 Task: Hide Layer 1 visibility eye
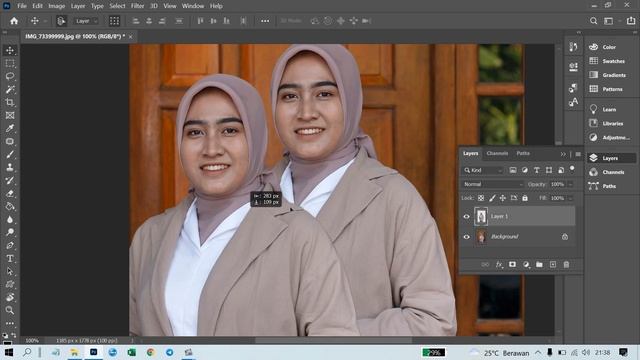coord(467,217)
